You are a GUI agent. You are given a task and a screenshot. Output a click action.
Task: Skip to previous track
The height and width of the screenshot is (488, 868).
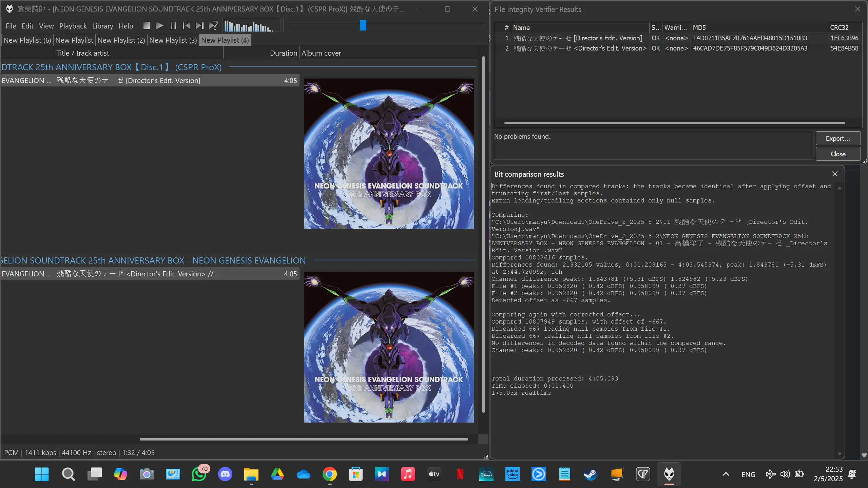[x=186, y=25]
